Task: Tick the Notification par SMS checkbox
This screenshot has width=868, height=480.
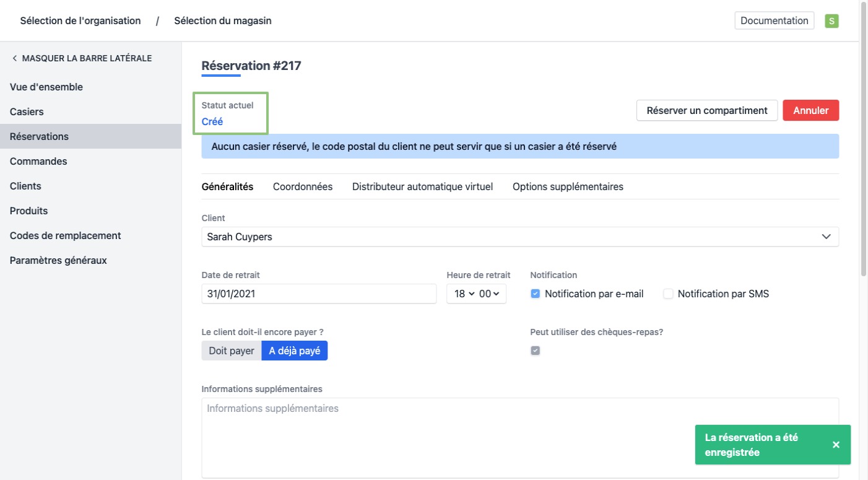Action: pos(668,294)
